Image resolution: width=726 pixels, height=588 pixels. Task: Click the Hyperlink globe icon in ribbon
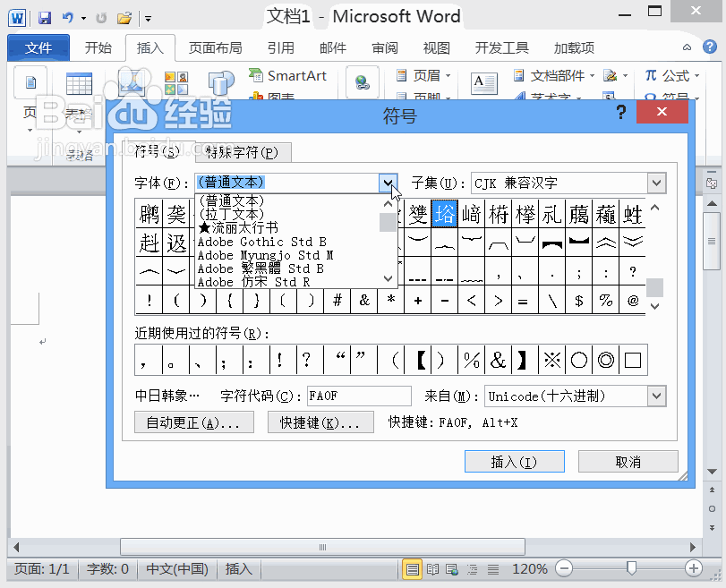coord(362,82)
